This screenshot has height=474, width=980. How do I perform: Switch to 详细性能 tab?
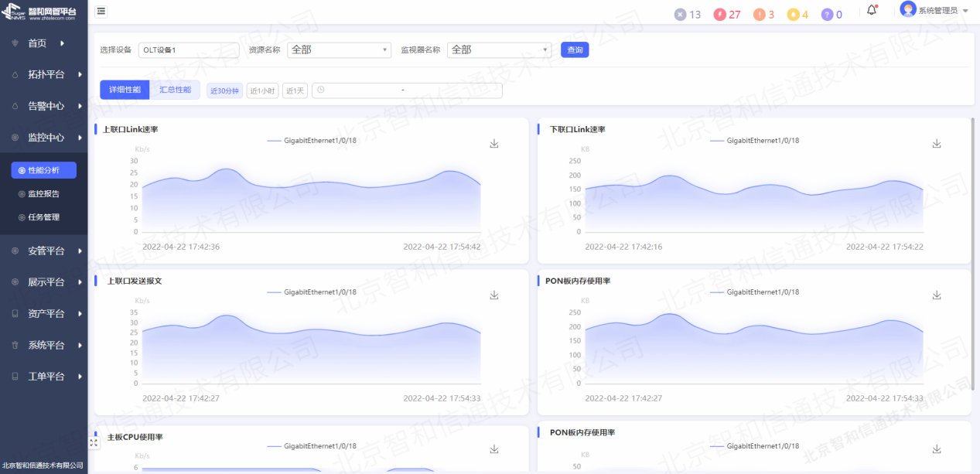pyautogui.click(x=125, y=90)
